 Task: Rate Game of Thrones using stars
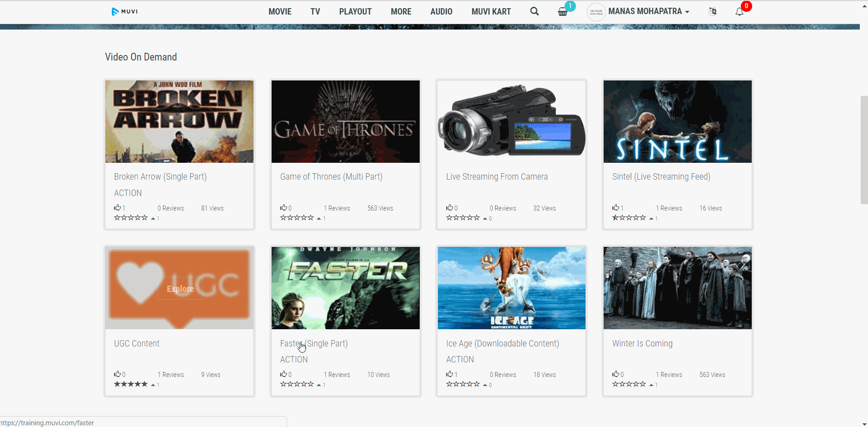[x=297, y=218]
